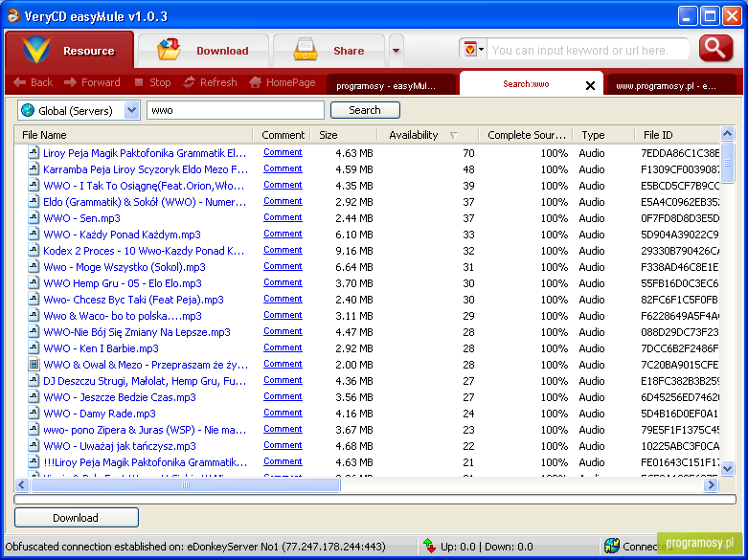
Task: Select file WWO - Uważaj jak tańczysz.mp3
Action: [x=120, y=445]
